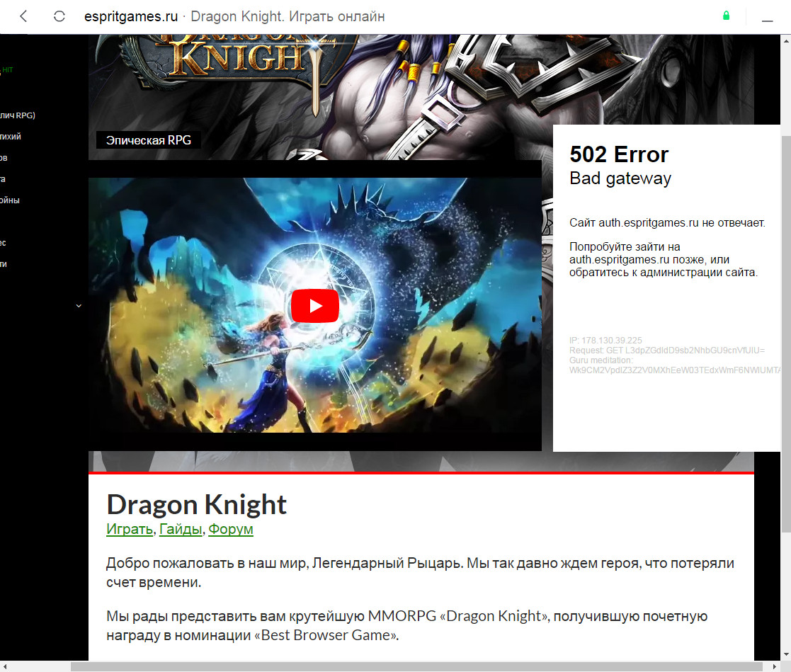Click the vertical scrollbar thumb
The image size is (791, 672).
point(785,333)
